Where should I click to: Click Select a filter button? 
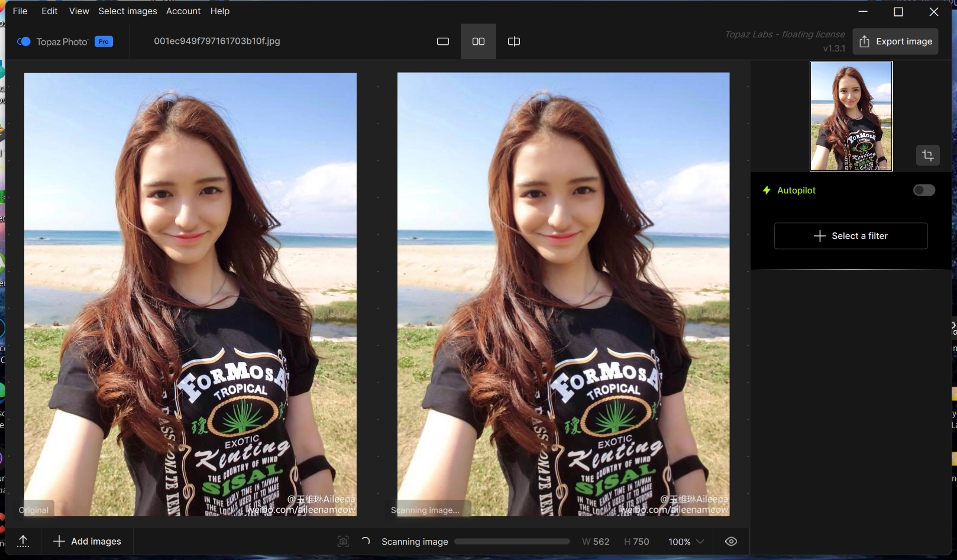point(851,236)
